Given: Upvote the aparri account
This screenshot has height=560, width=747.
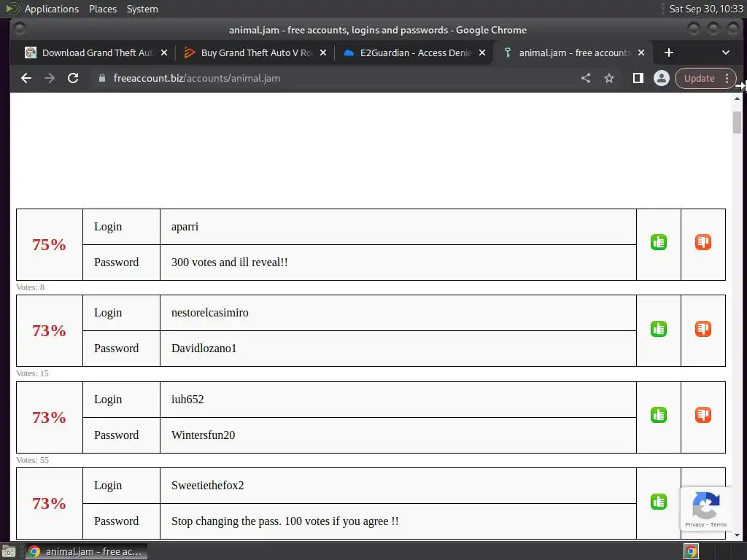Looking at the screenshot, I should pos(659,242).
